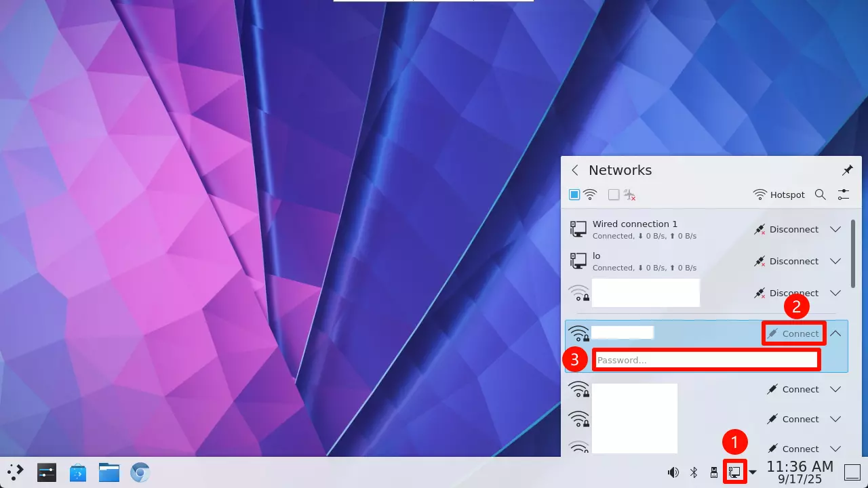Open the volume icon in the system tray
This screenshot has height=488, width=868.
tap(673, 472)
